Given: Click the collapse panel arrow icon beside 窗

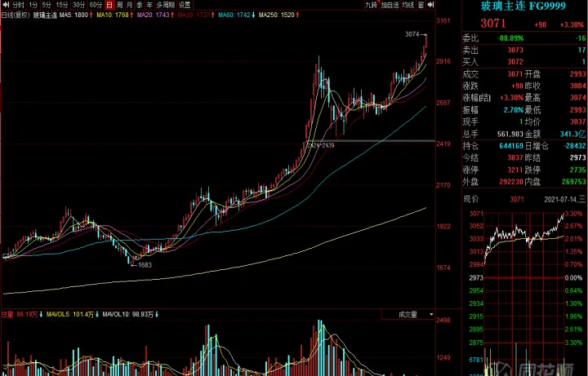Looking at the screenshot, I should 432,5.
